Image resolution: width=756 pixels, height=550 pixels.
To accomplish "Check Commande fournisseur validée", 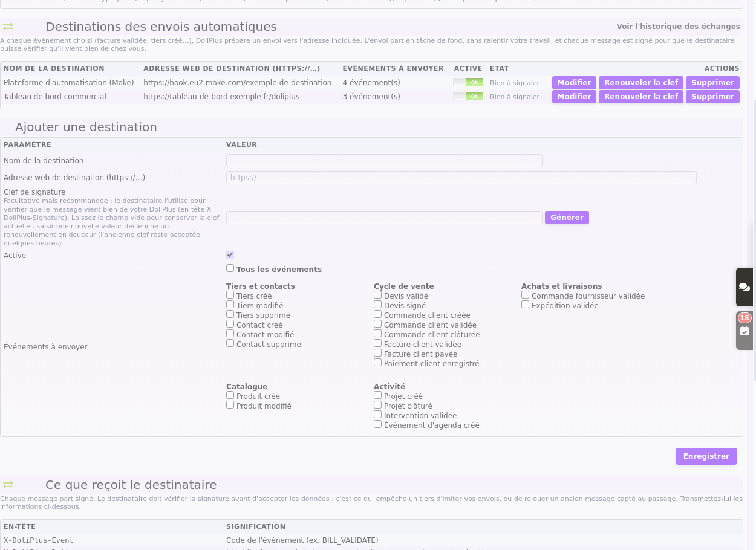I will pyautogui.click(x=525, y=295).
